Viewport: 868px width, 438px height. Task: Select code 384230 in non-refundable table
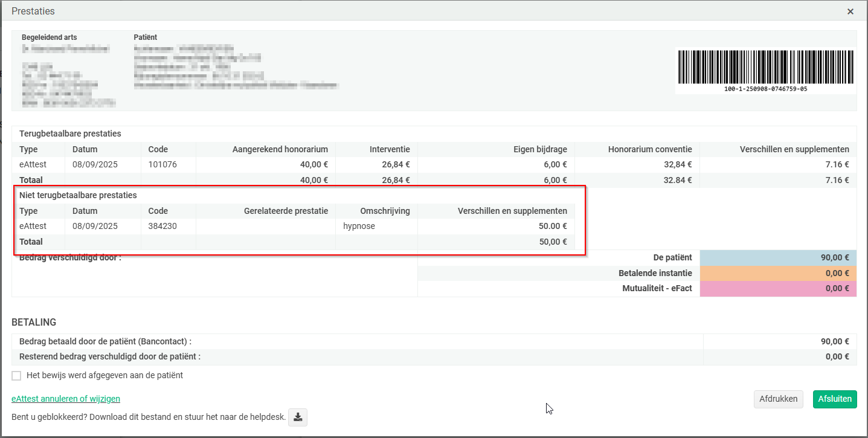[162, 226]
